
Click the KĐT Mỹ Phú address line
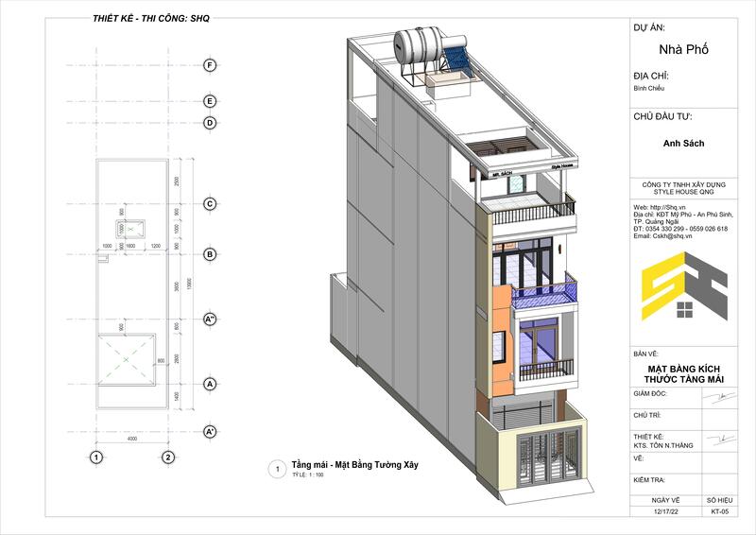(x=682, y=215)
